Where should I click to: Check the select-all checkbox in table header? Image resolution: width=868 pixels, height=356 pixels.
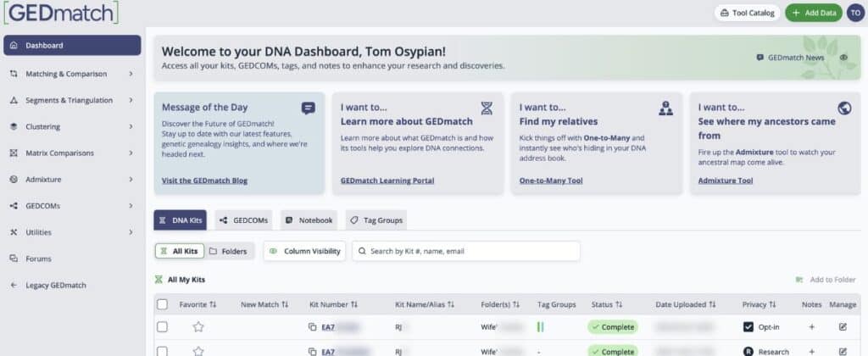pyautogui.click(x=162, y=304)
